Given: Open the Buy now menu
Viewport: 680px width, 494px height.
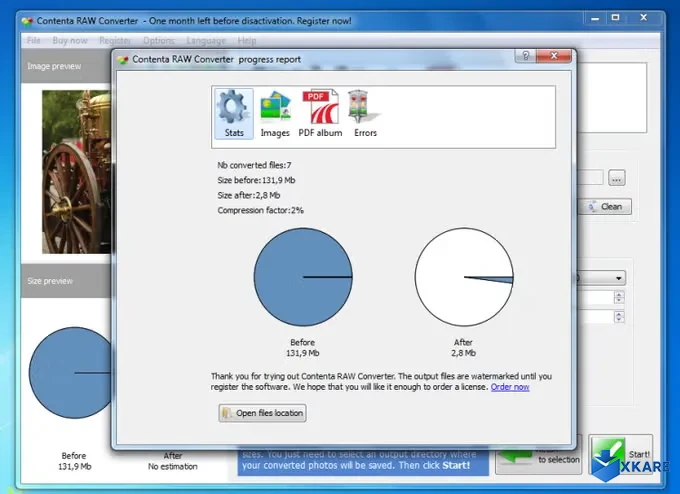Looking at the screenshot, I should (70, 41).
